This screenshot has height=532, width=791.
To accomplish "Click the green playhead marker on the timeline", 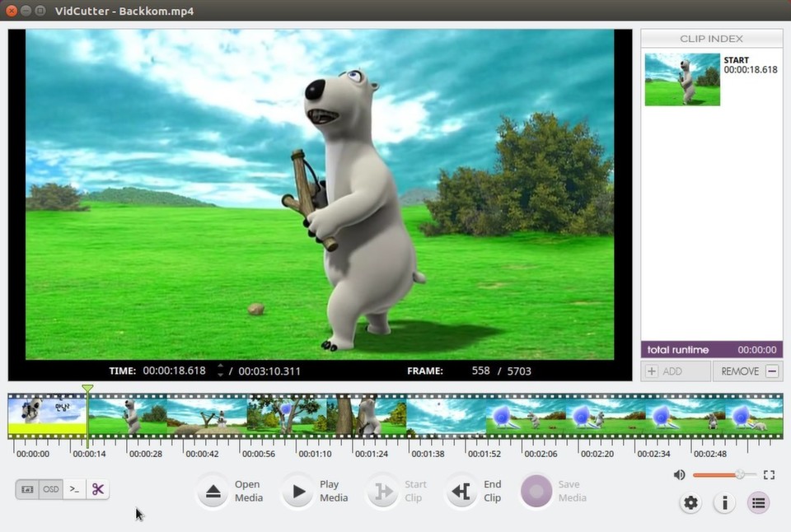I will pos(87,388).
